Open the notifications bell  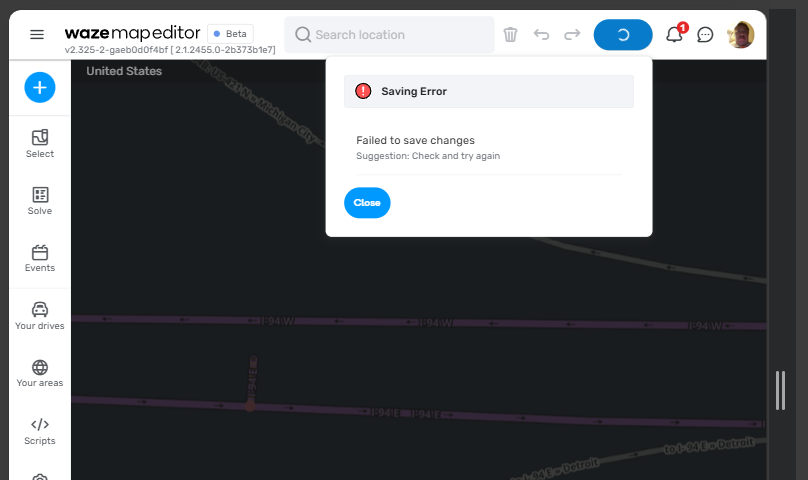click(x=674, y=35)
